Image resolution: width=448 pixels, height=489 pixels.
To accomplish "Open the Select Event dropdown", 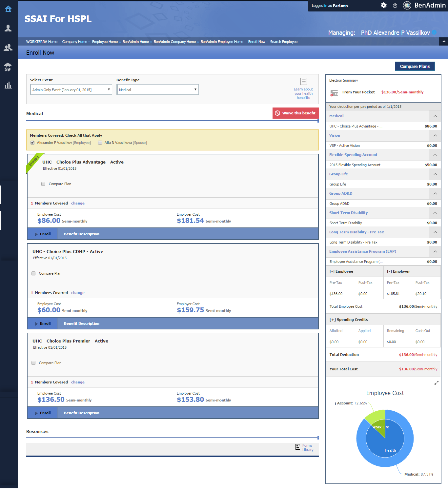I will [x=71, y=89].
